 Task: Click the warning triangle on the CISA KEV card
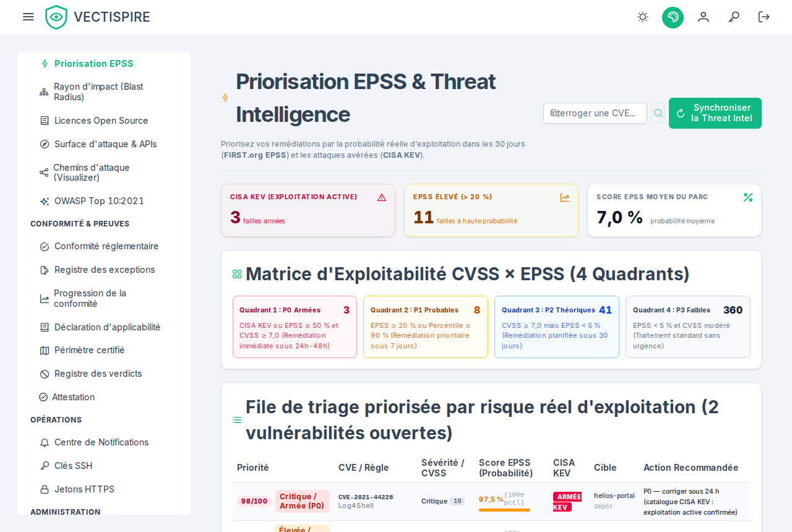tap(382, 197)
